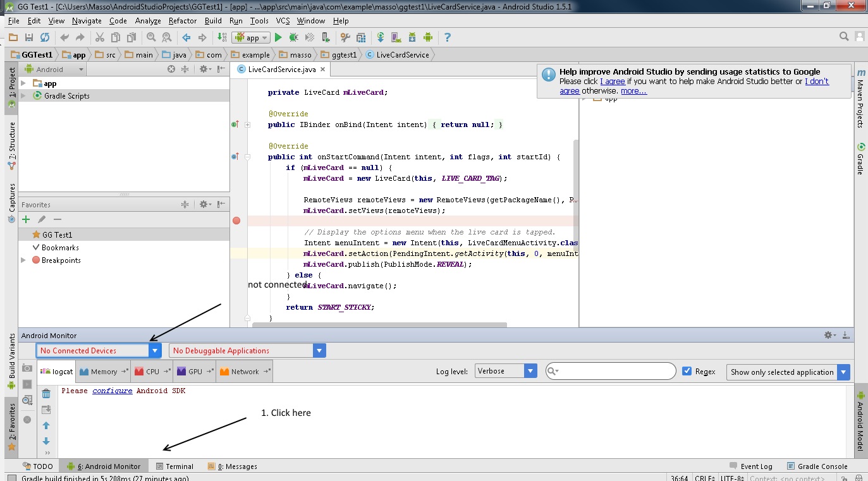Click the Synchronize toolbar icon
Viewport: 868px width, 481px height.
click(x=45, y=38)
